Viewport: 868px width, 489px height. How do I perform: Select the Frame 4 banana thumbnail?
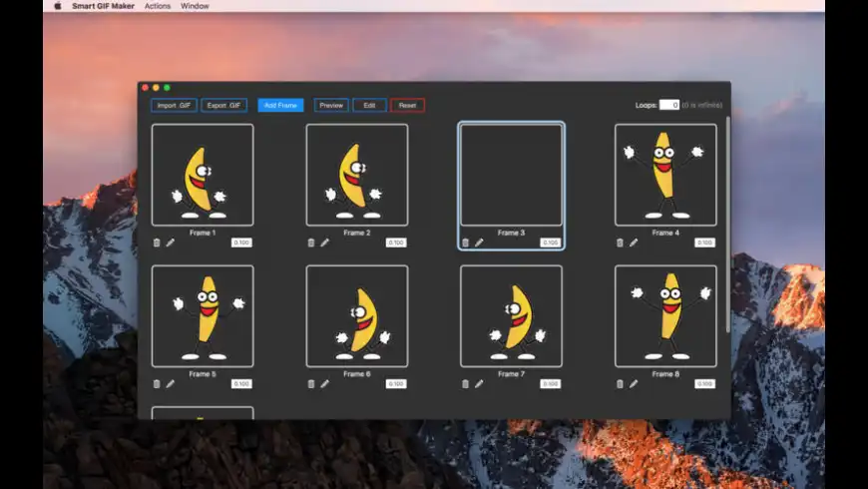[x=664, y=175]
